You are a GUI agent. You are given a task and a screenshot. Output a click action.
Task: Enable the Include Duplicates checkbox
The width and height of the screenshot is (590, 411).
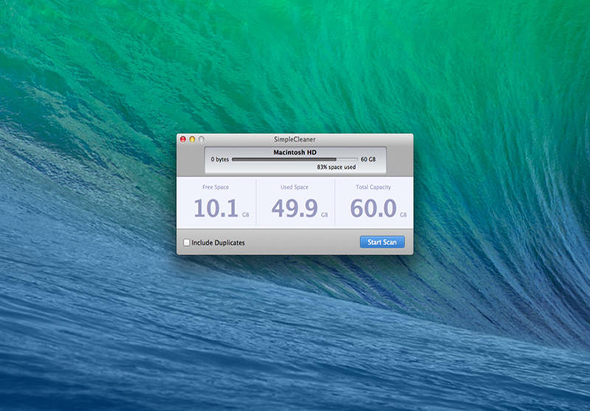pos(187,243)
